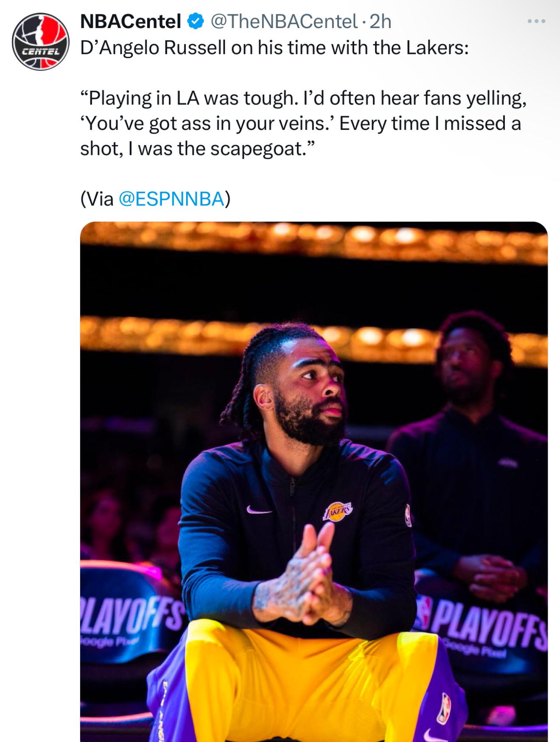Image resolution: width=560 pixels, height=742 pixels.
Task: Click the NBA logo on the jacket sleeve
Action: [408, 515]
